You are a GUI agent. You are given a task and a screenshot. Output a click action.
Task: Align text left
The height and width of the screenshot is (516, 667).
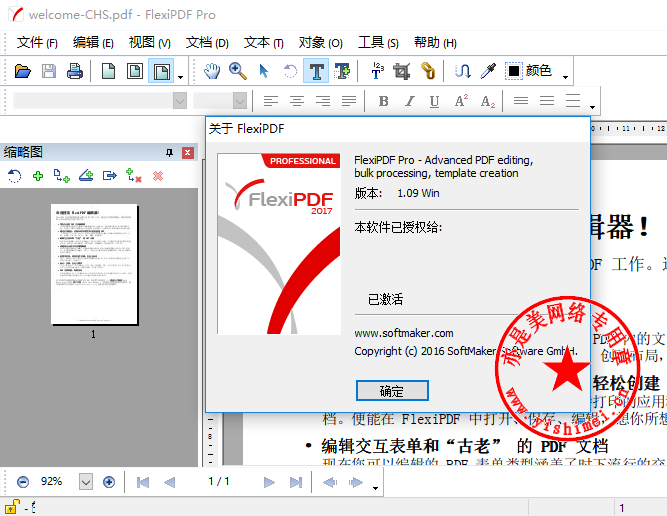coord(271,101)
